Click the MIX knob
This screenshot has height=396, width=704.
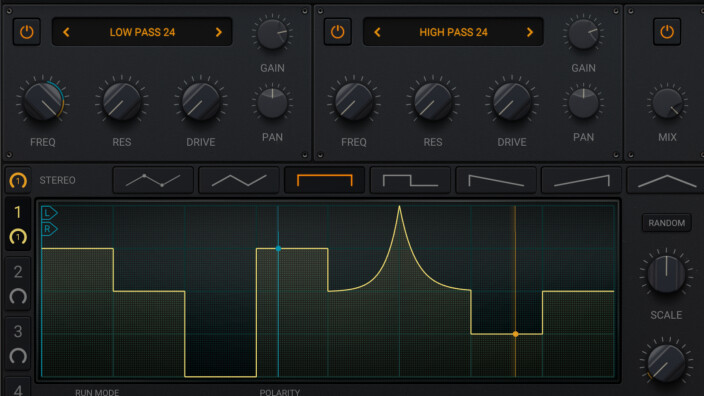click(x=667, y=103)
